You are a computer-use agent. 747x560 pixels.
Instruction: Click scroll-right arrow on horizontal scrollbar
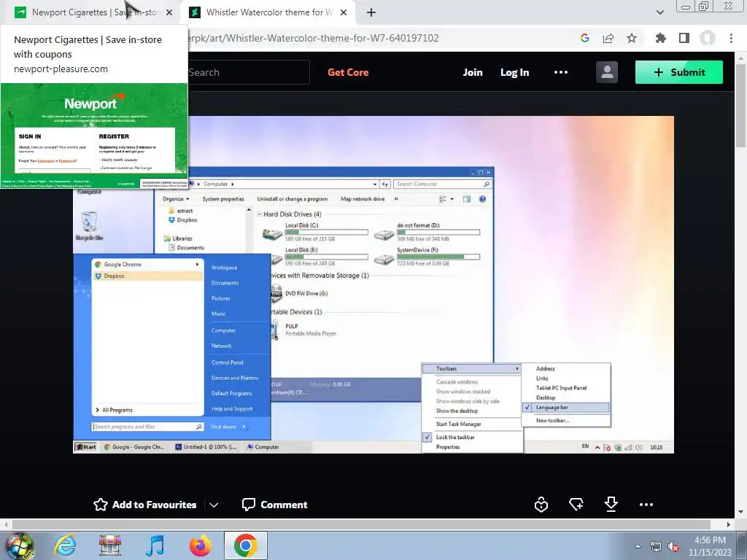(x=729, y=524)
